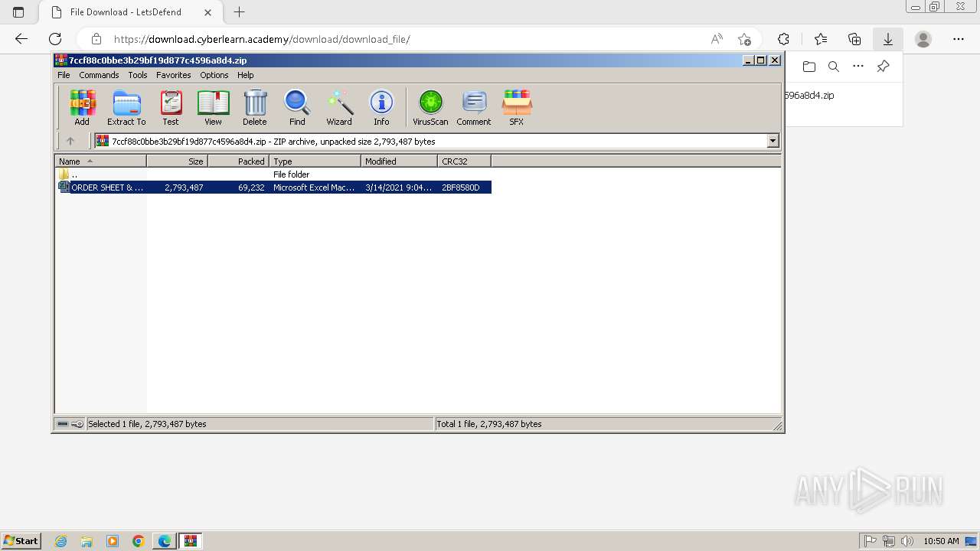Run the Test archive tool
The width and height of the screenshot is (980, 551).
click(171, 107)
